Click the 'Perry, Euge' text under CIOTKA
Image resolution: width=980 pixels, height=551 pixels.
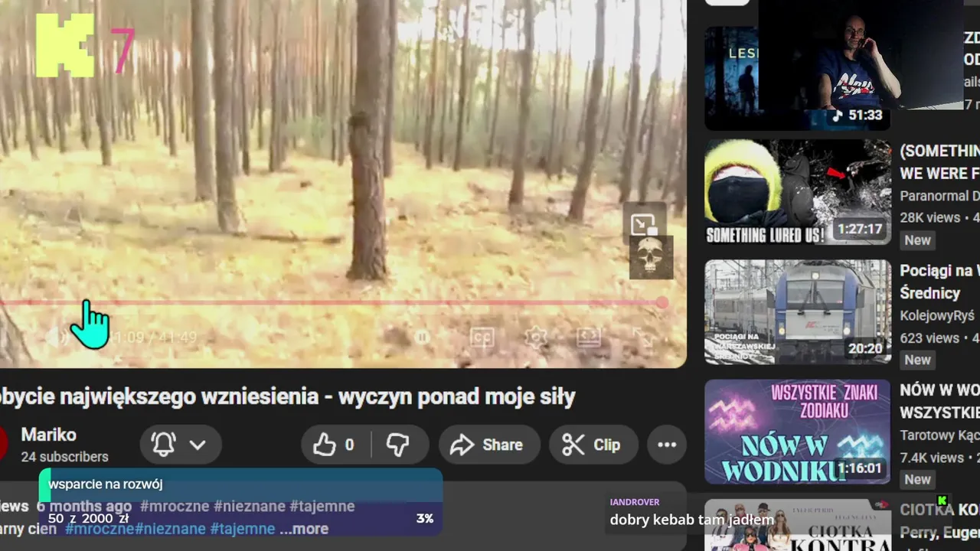[939, 532]
